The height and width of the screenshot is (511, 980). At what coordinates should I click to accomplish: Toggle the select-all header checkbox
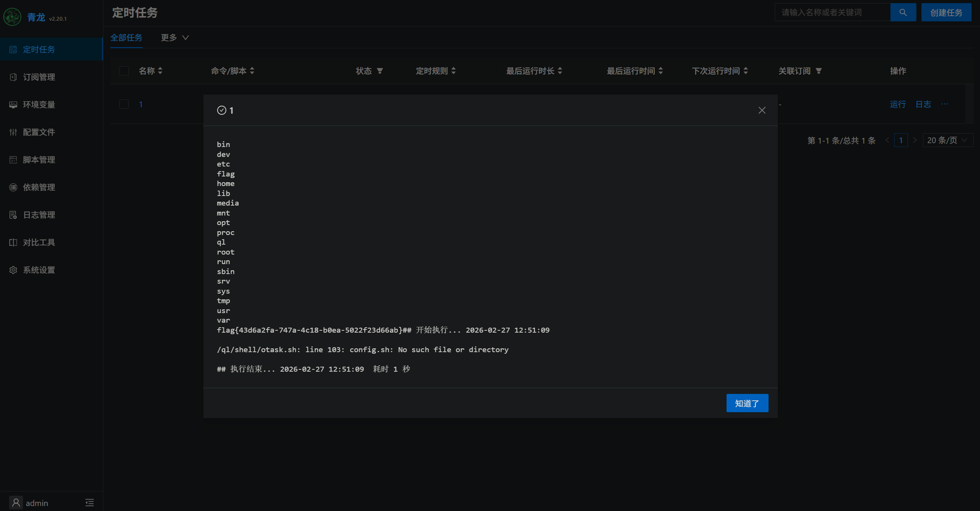[x=124, y=71]
